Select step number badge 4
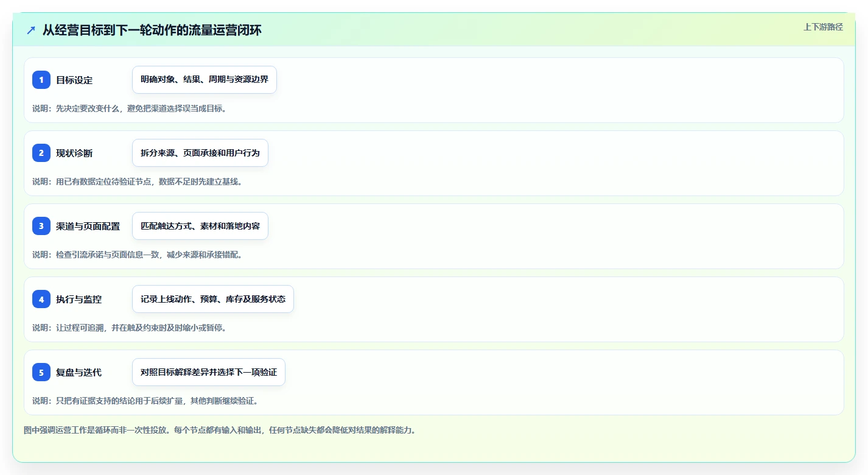The image size is (868, 475). [41, 299]
